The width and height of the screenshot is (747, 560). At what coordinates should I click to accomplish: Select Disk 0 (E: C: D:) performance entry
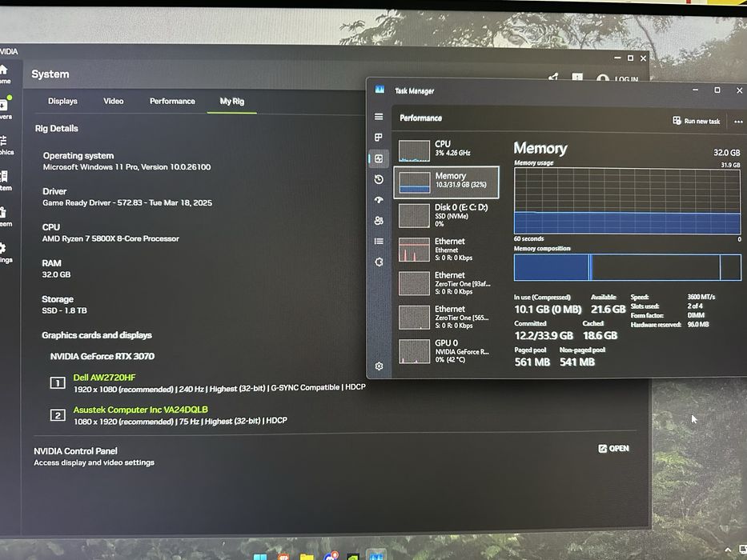pos(447,215)
